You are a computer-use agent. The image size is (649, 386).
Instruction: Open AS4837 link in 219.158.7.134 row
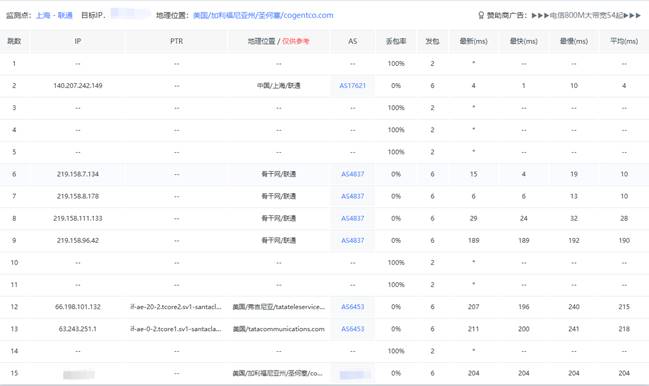tap(353, 174)
